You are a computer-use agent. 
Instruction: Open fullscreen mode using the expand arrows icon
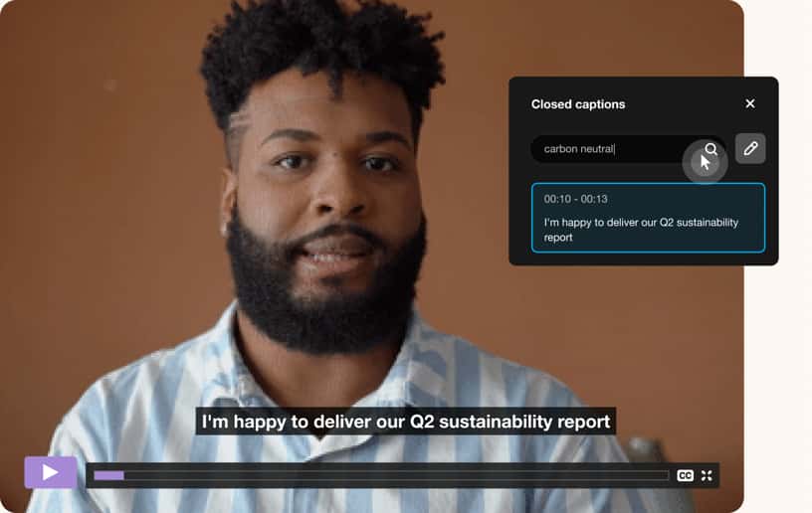707,476
